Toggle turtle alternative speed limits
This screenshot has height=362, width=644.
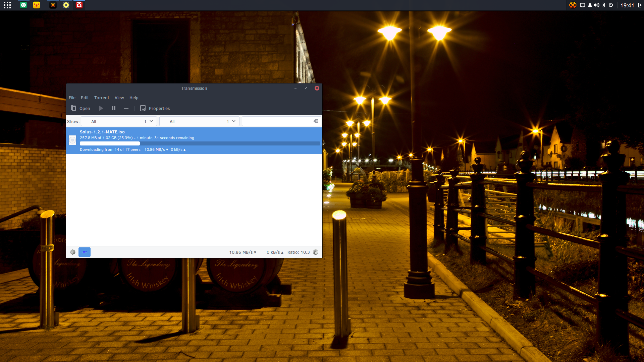point(85,252)
